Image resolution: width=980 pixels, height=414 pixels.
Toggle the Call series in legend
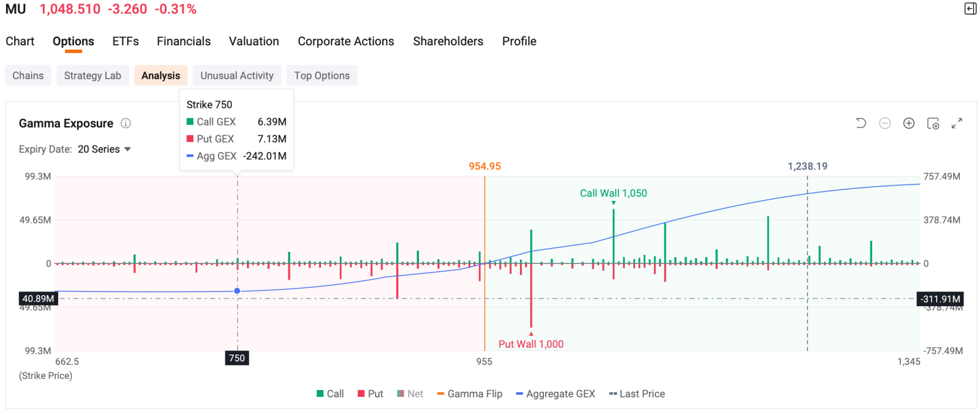(330, 394)
